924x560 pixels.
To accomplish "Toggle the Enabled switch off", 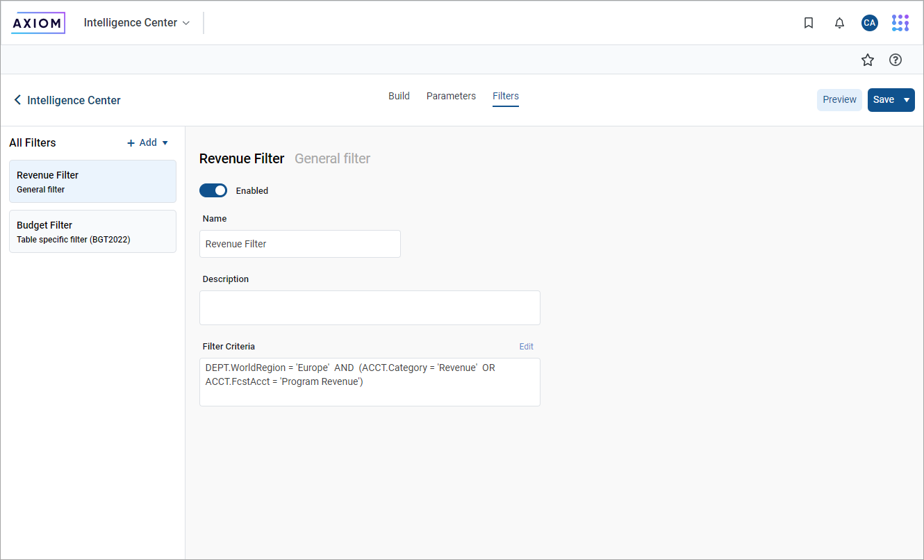I will point(213,190).
